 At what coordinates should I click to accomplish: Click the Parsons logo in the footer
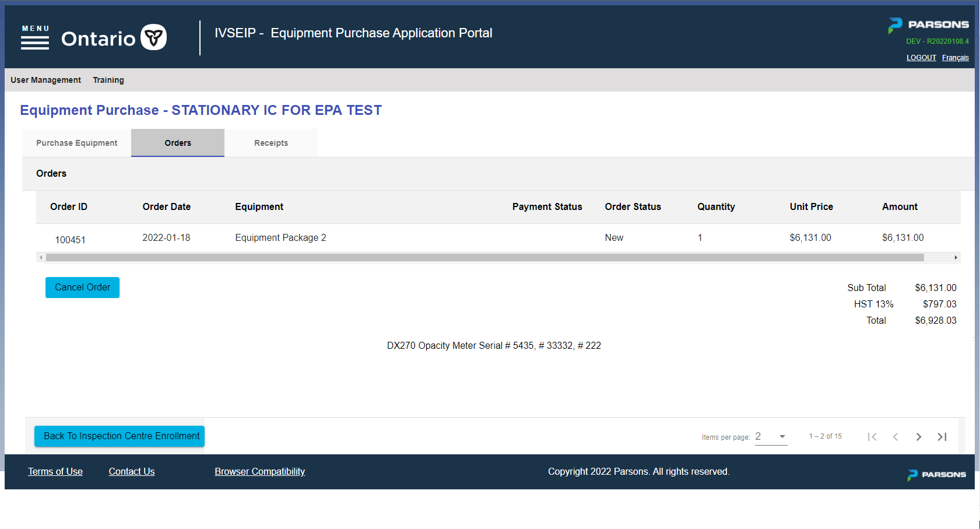936,474
